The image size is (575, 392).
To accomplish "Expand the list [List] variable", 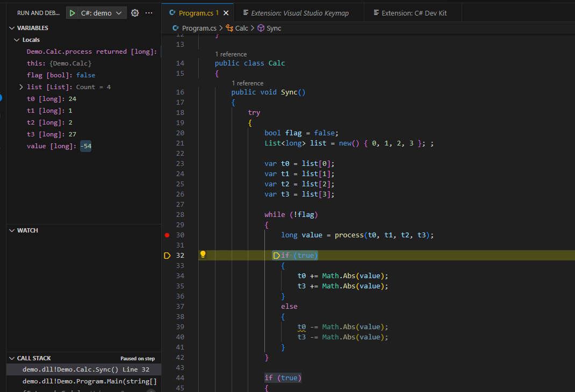I will coord(21,87).
